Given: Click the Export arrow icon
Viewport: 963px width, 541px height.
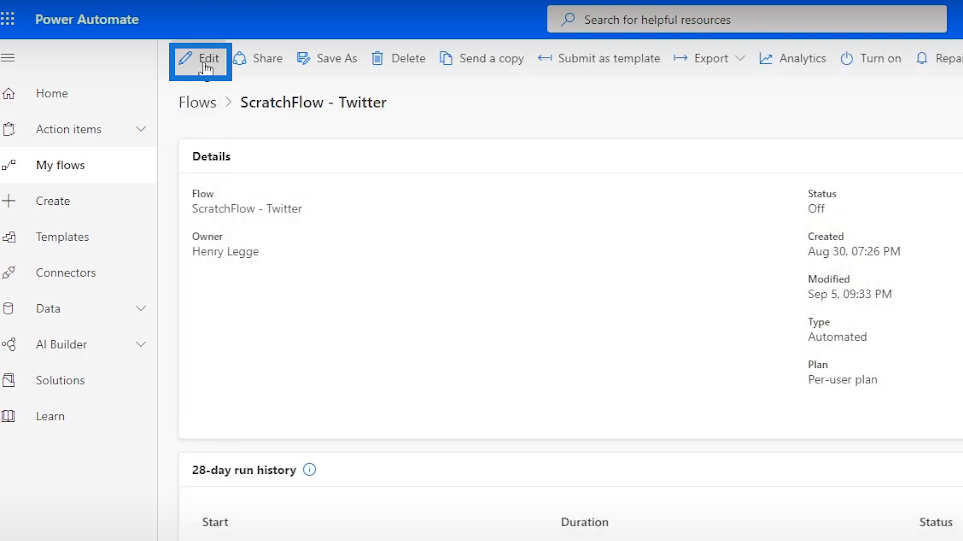Looking at the screenshot, I should click(x=680, y=58).
